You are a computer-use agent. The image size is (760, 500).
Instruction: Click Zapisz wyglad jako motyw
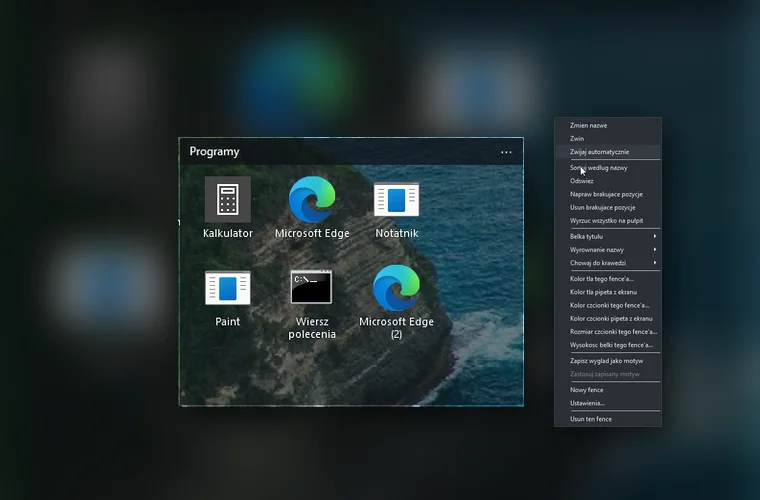(608, 360)
